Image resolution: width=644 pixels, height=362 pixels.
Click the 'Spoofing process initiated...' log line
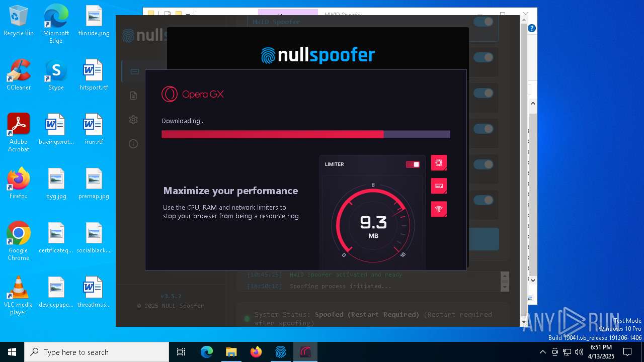[340, 286]
